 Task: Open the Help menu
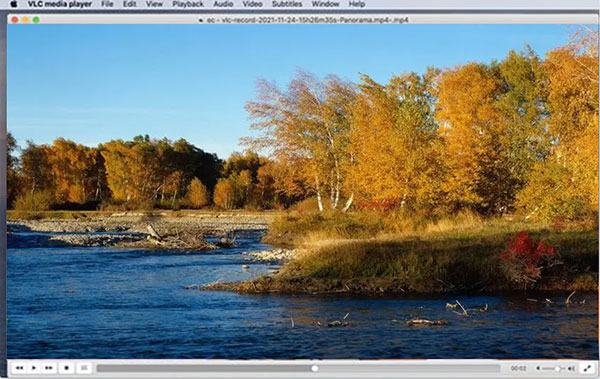click(x=357, y=4)
